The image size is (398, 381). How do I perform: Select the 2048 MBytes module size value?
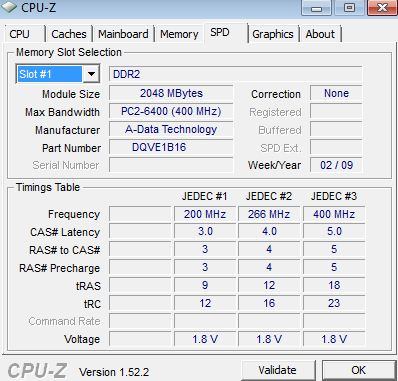pyautogui.click(x=171, y=93)
